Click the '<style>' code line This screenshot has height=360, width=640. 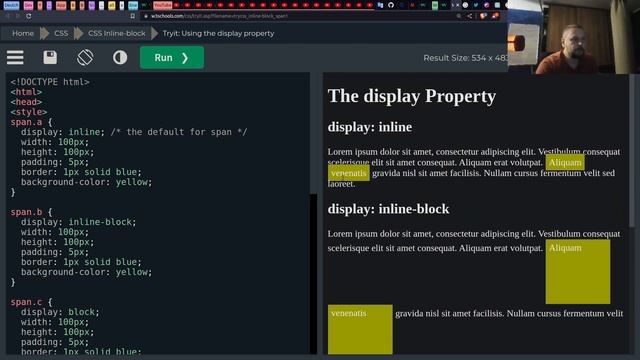coord(29,112)
